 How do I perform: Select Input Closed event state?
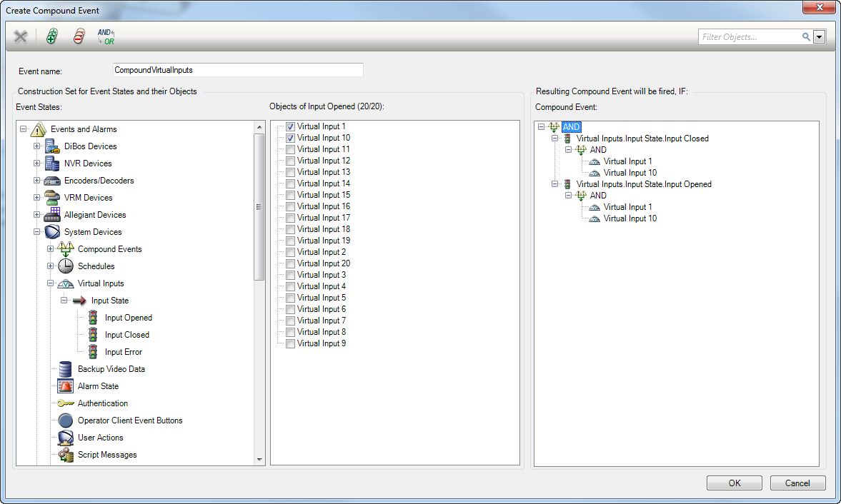127,335
